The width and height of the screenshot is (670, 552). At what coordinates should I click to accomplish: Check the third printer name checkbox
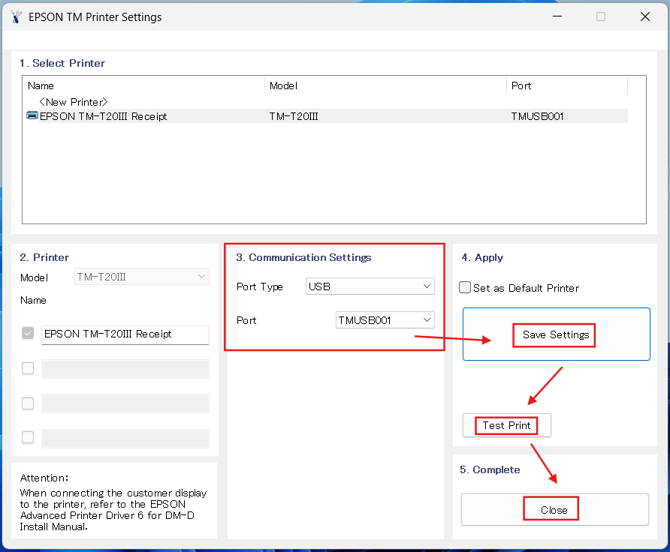click(28, 403)
